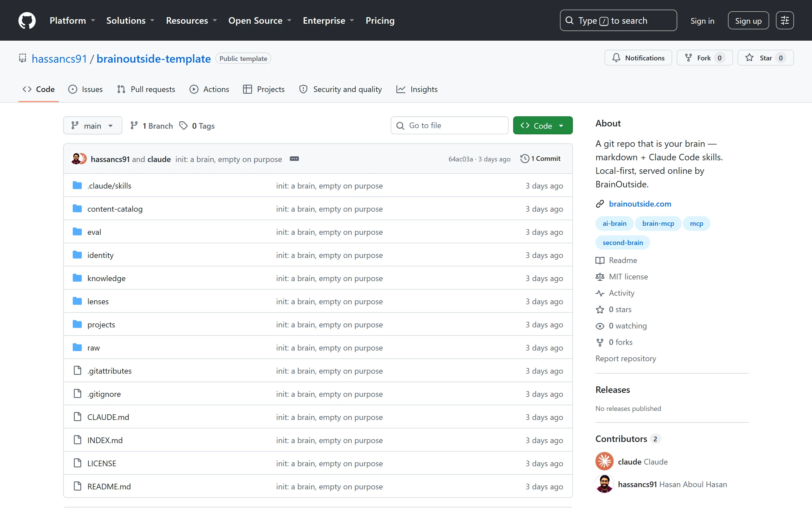This screenshot has width=812, height=508.
Task: Click the .gitattributes file icon
Action: click(x=77, y=371)
